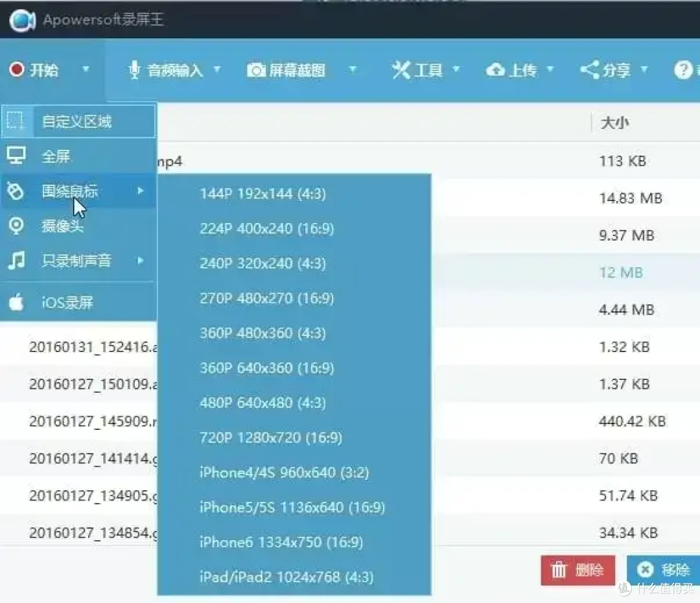Click the cloud 上传 icon
700x603 pixels.
pyautogui.click(x=496, y=70)
